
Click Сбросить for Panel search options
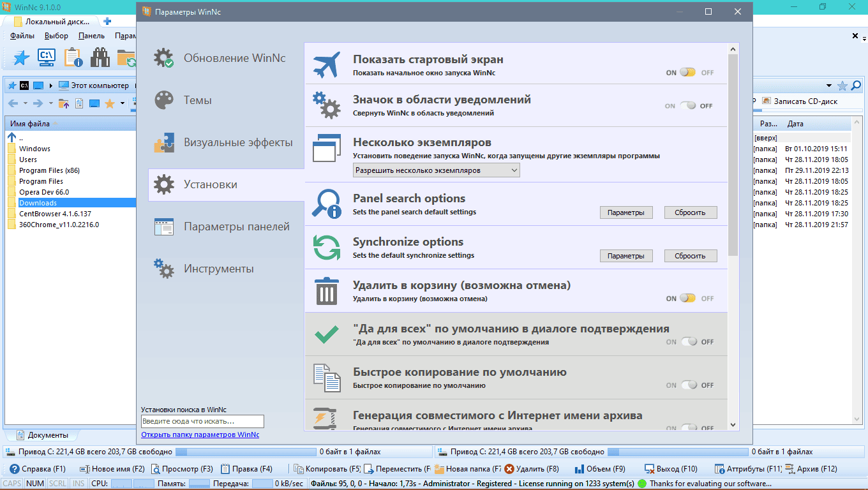tap(691, 212)
